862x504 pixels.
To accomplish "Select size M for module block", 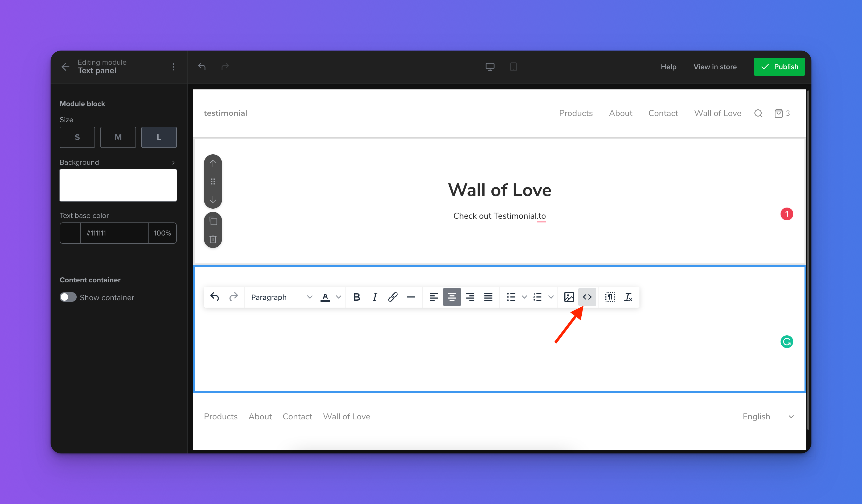I will (x=118, y=137).
